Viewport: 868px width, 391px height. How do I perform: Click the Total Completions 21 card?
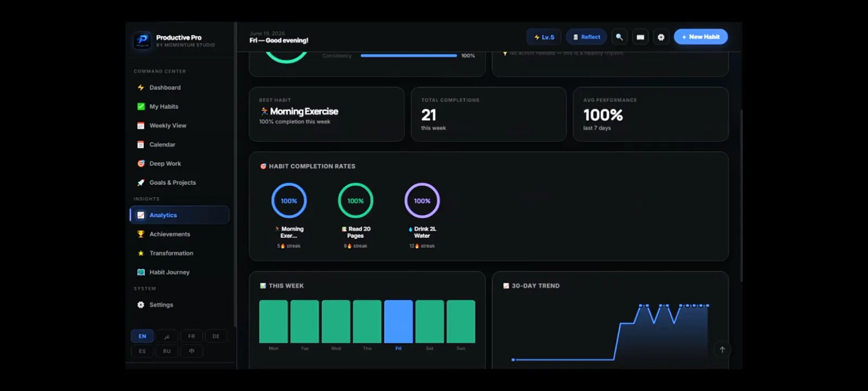point(489,114)
